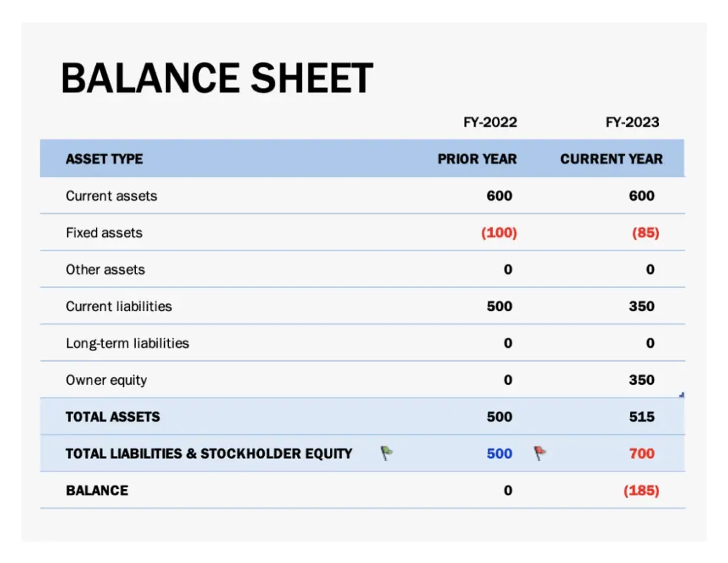Image resolution: width=728 pixels, height=563 pixels.
Task: Select the red 700 total liabilities value
Action: (641, 453)
